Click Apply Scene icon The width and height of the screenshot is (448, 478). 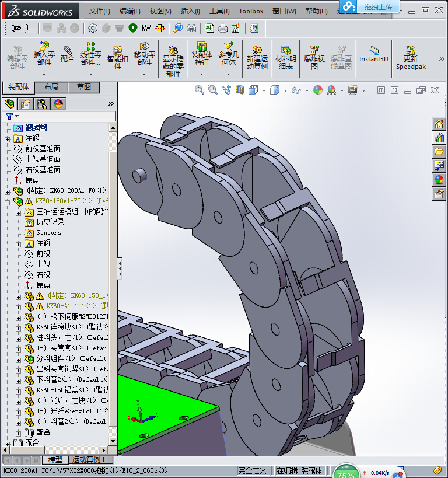[331, 90]
